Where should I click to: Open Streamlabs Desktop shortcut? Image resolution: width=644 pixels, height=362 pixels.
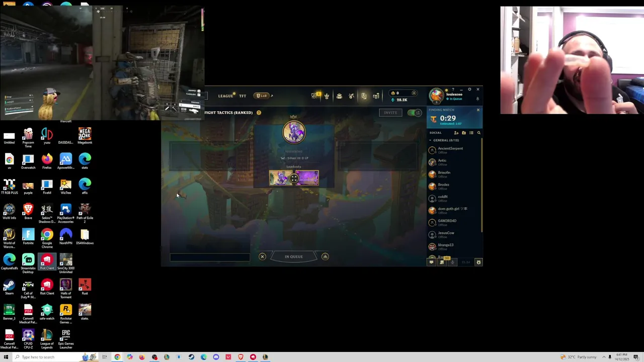[28, 263]
